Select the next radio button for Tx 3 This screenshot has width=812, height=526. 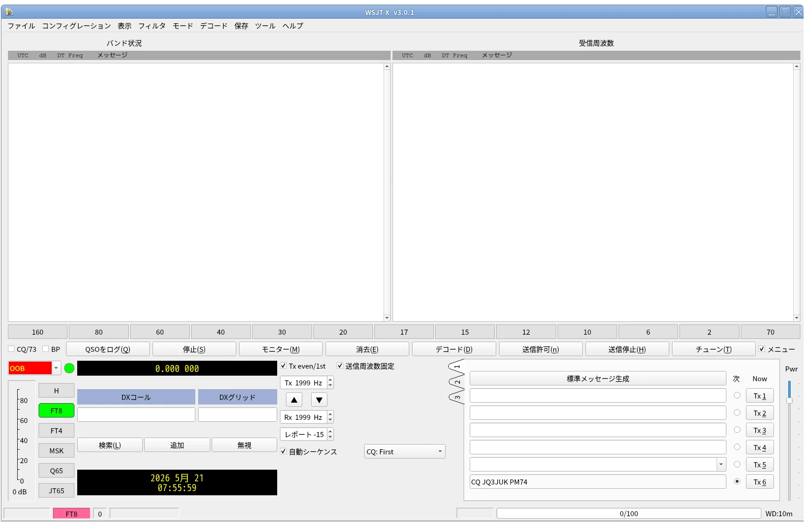(x=737, y=430)
